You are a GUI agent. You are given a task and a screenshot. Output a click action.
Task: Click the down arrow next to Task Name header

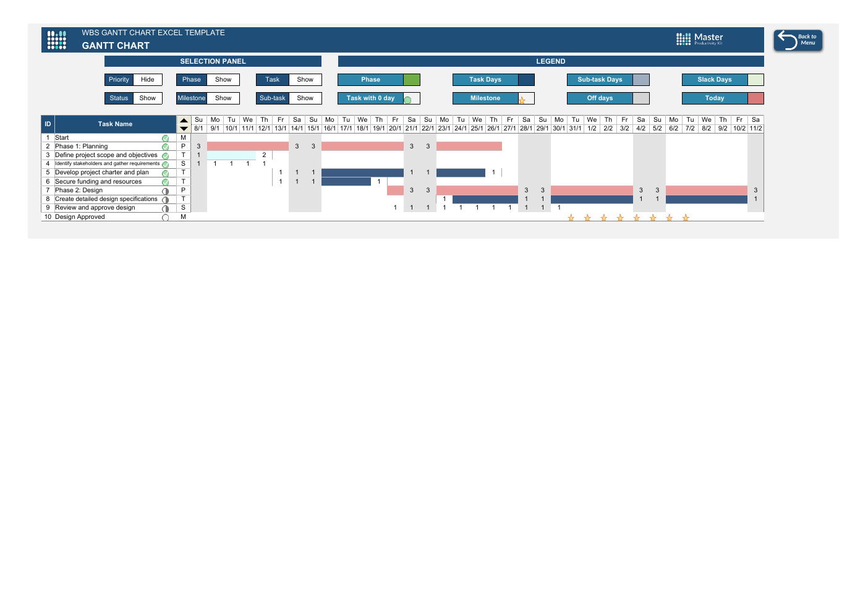point(184,129)
